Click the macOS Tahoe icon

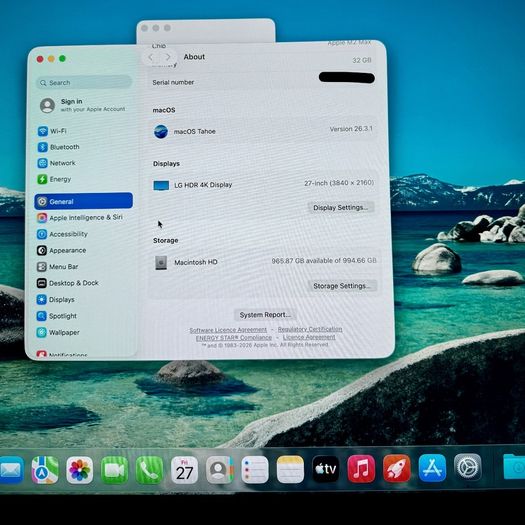click(x=161, y=132)
